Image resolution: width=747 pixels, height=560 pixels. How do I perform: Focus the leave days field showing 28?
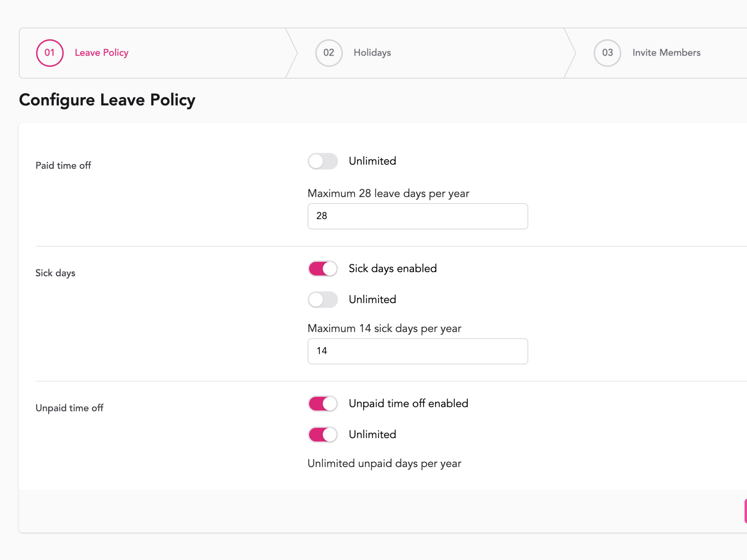tap(418, 216)
